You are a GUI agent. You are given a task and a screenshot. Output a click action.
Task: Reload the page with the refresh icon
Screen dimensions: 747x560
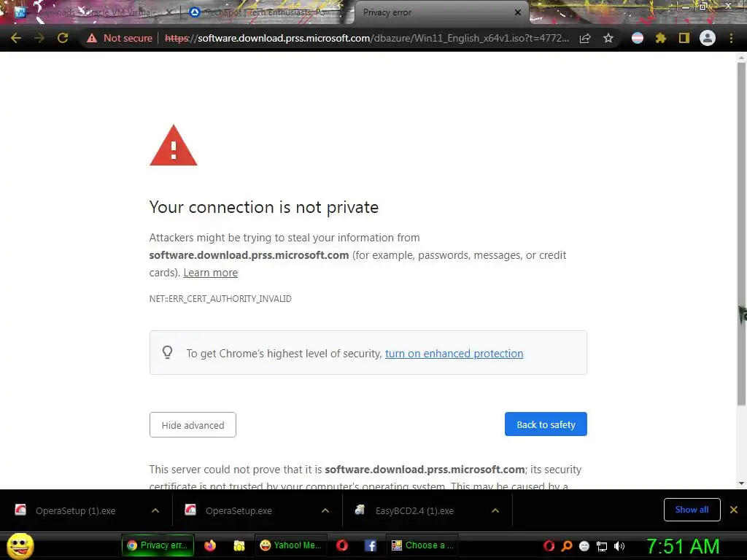[63, 38]
